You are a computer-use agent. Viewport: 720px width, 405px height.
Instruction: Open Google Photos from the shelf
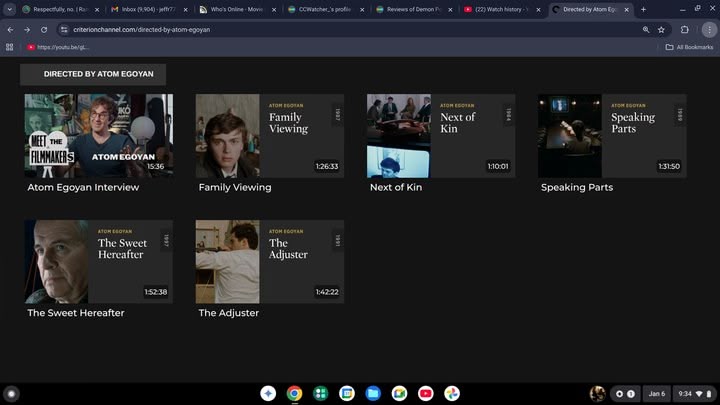point(451,394)
